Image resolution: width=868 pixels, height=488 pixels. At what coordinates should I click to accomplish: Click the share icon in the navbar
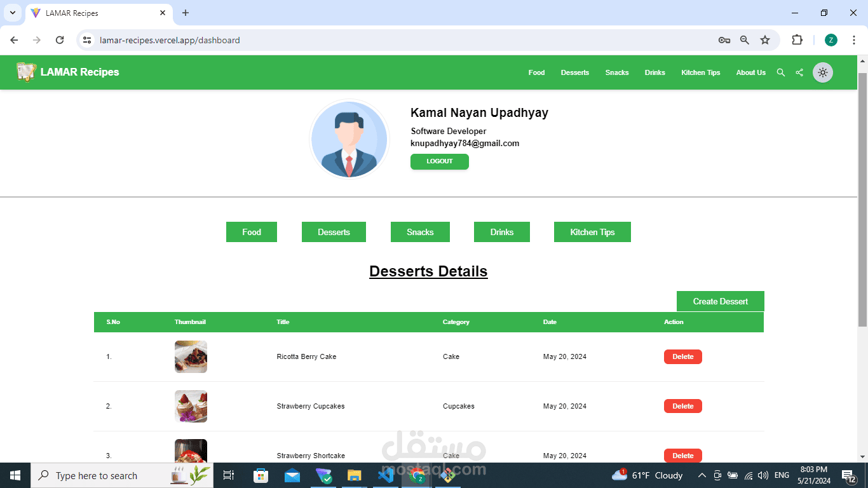(x=799, y=72)
